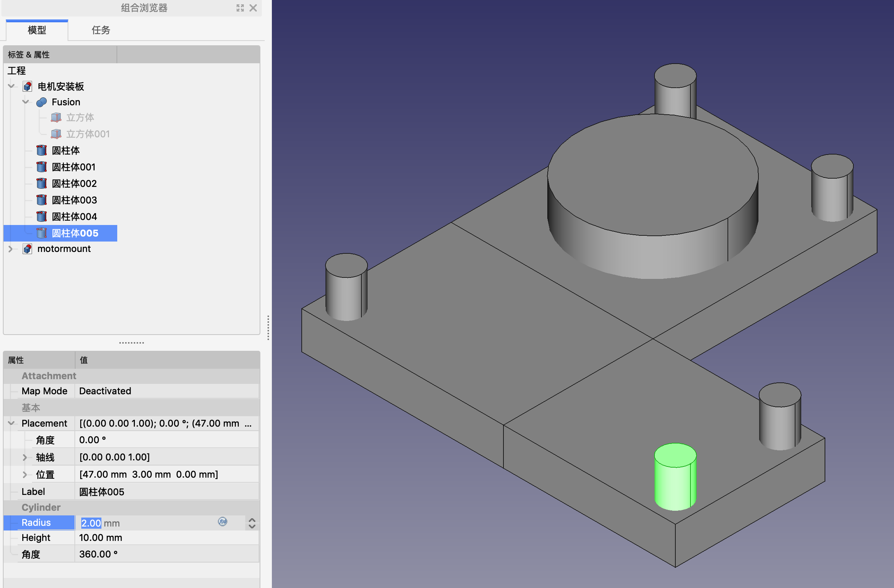Click the motormount document icon
The image size is (894, 588).
27,249
